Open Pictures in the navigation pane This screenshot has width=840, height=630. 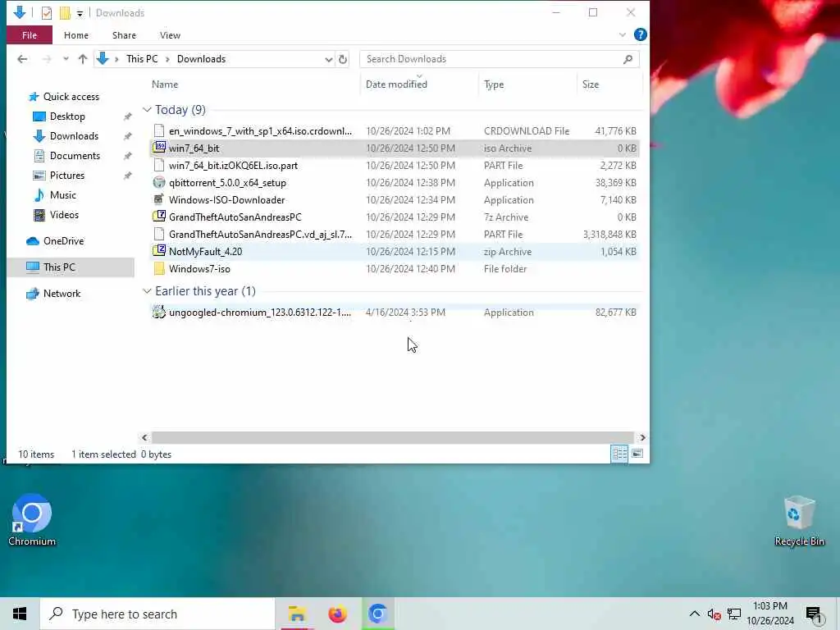(67, 176)
